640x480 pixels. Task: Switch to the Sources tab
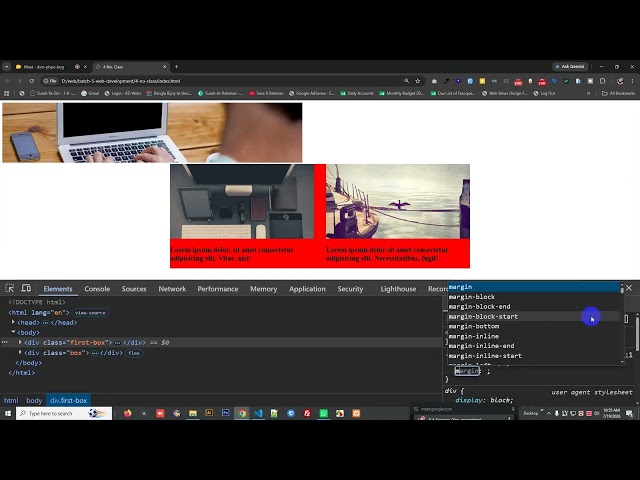134,289
